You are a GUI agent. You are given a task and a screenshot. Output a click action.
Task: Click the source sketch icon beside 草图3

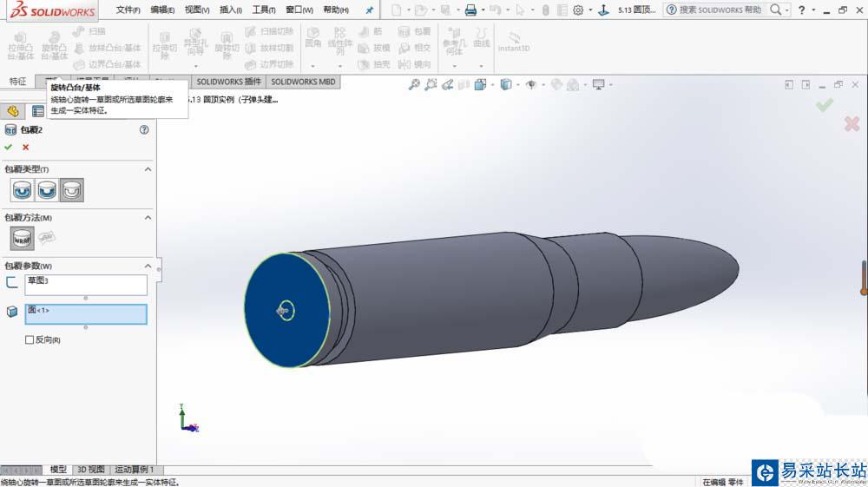11,282
